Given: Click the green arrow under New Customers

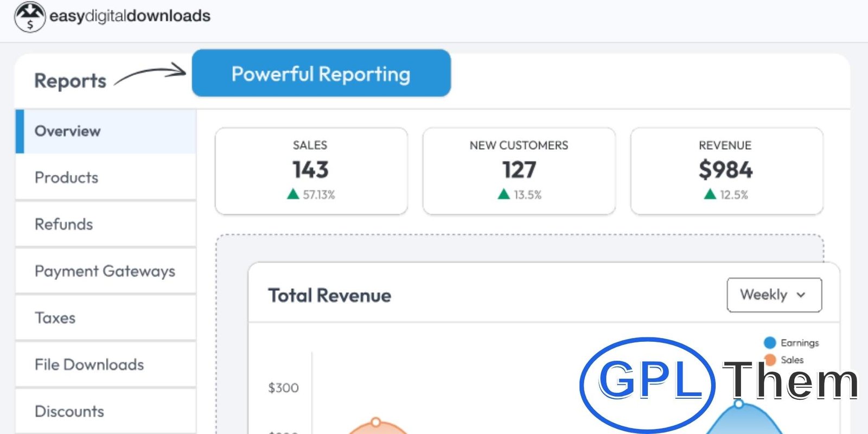Looking at the screenshot, I should click(x=503, y=194).
